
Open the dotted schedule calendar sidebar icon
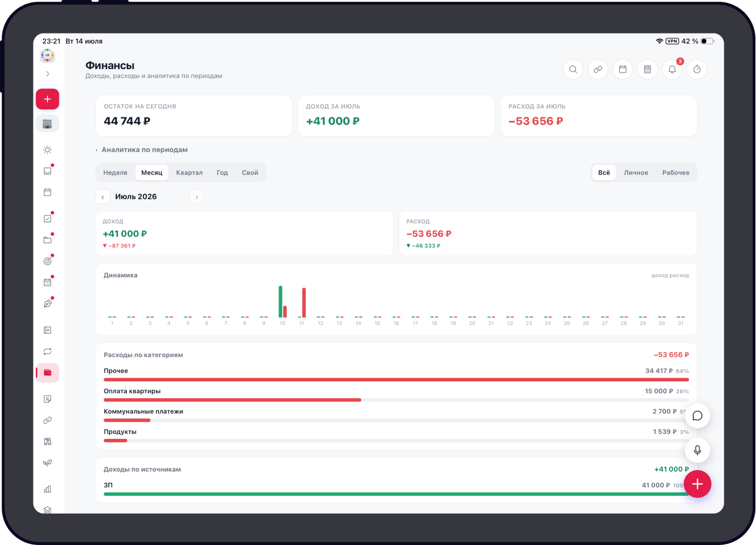(47, 282)
